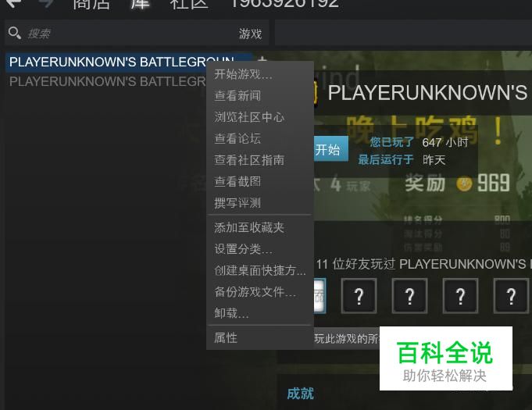Select 浏览社区中心 menu entry
The height and width of the screenshot is (410, 532).
[259, 117]
